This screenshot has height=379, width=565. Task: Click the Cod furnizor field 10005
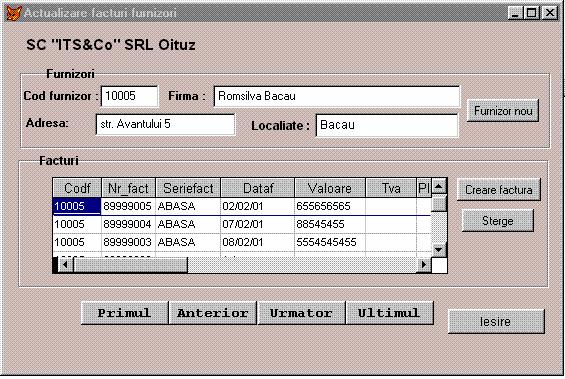tap(129, 96)
